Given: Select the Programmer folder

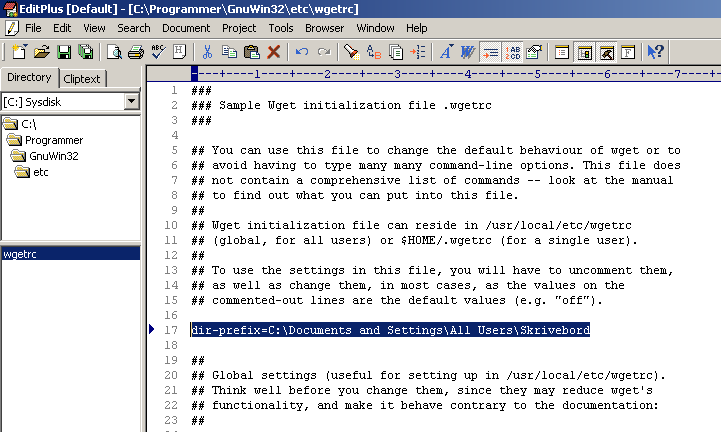Looking at the screenshot, I should click(45, 140).
